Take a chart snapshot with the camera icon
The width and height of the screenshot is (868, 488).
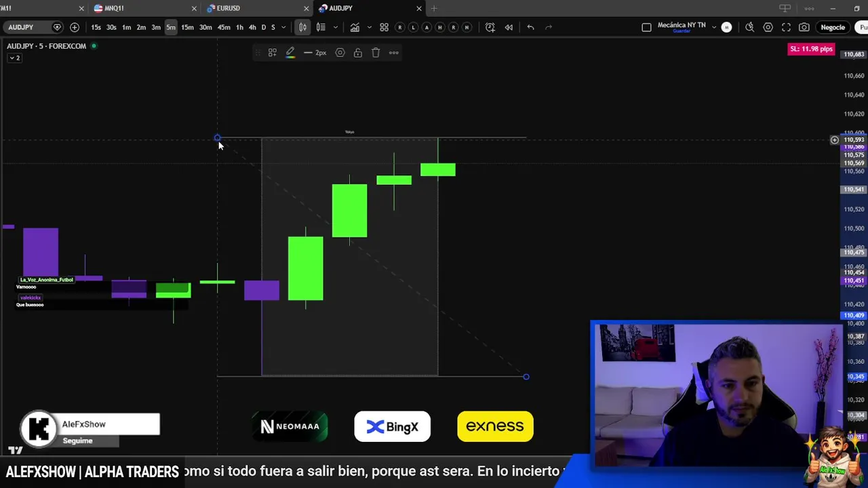(x=804, y=27)
